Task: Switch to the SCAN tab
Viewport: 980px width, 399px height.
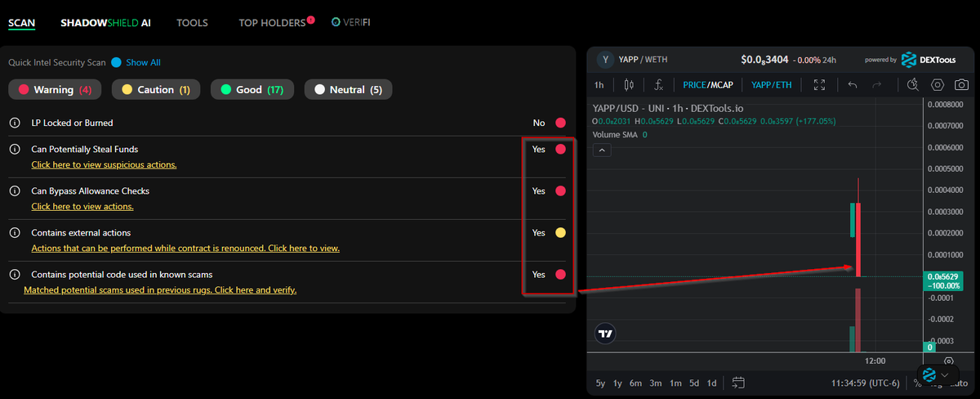Action: (x=21, y=22)
